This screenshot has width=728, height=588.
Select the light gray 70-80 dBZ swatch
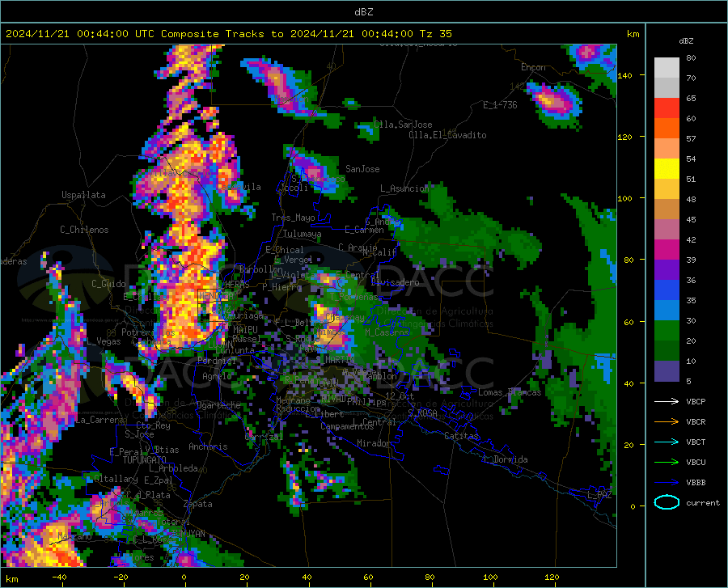coord(667,68)
